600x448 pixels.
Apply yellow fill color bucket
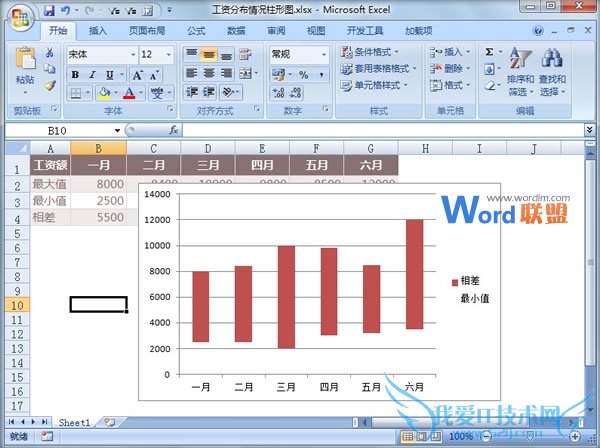click(104, 93)
